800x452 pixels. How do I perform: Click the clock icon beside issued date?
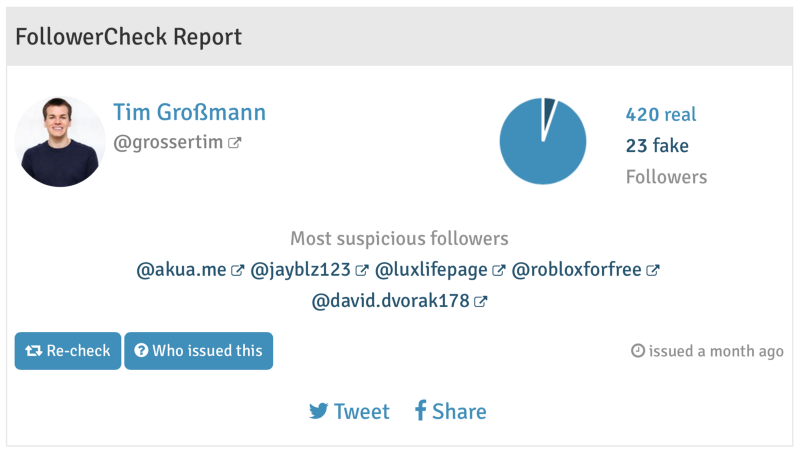click(x=638, y=351)
